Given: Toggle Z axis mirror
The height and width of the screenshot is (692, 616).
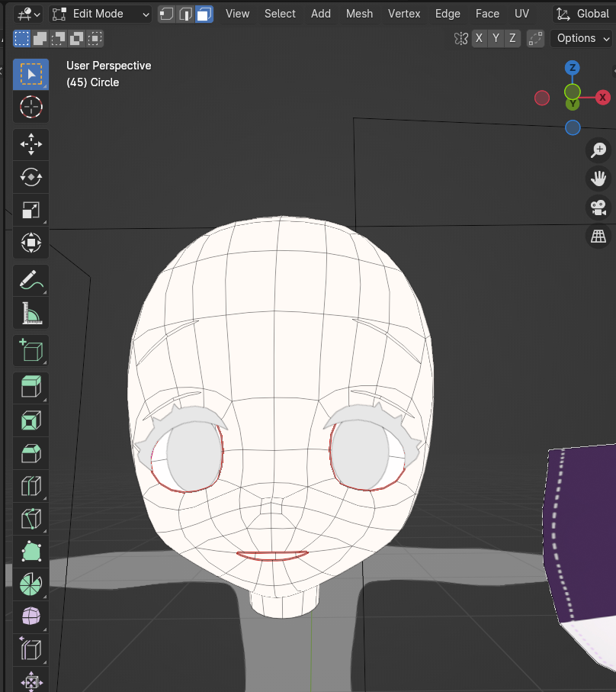Looking at the screenshot, I should click(512, 38).
